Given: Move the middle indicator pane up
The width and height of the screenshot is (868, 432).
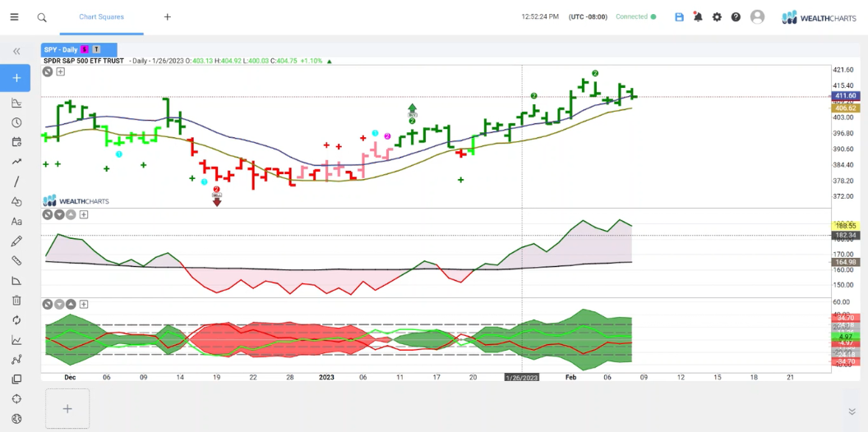Looking at the screenshot, I should click(x=72, y=214).
